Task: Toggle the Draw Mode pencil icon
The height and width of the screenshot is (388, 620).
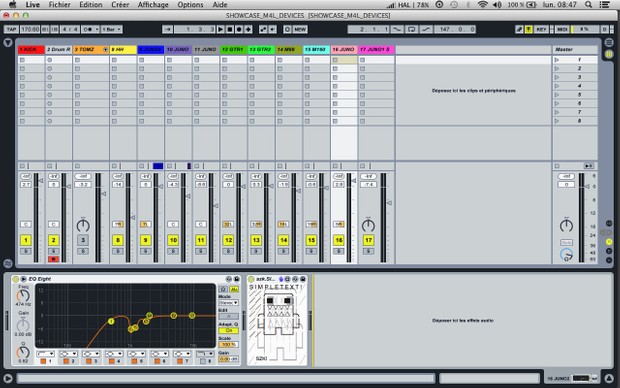Action: (x=520, y=29)
